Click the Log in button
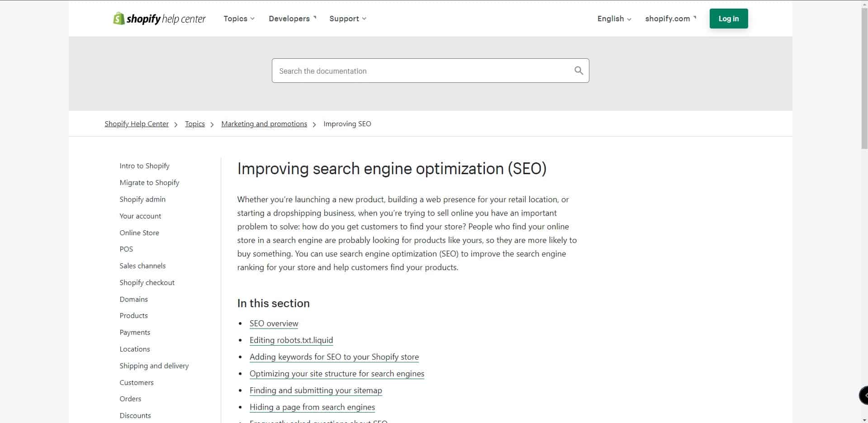 coord(729,19)
